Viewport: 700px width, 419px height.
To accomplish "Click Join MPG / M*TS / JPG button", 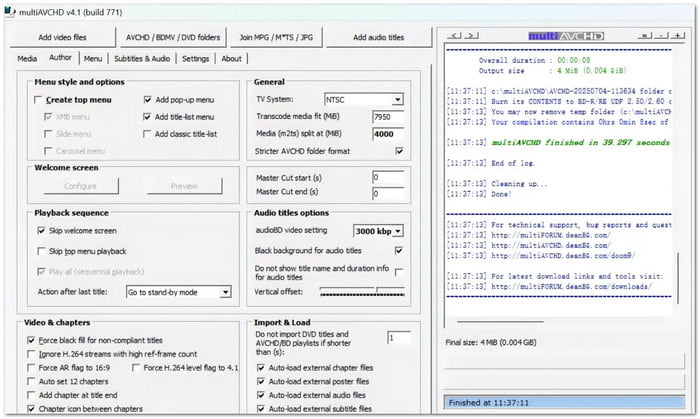I will click(x=276, y=37).
